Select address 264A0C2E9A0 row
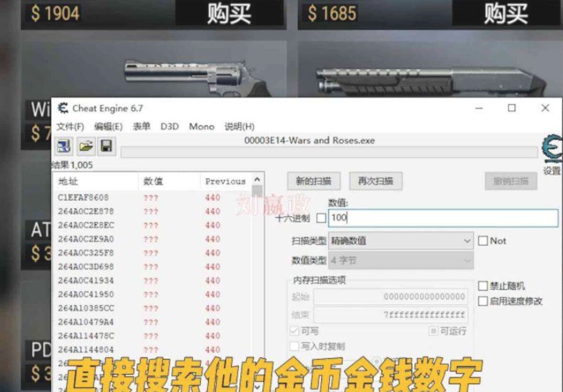563x392 pixels. coord(153,239)
